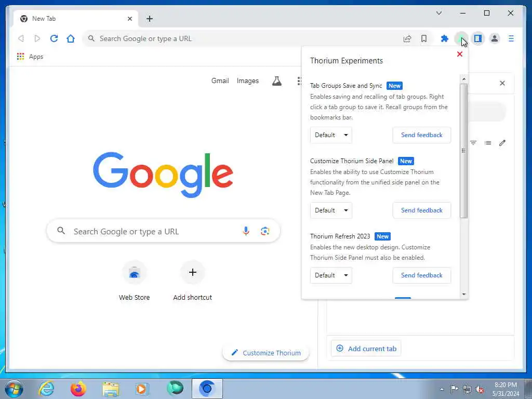This screenshot has width=532, height=399.
Task: Go forward using the forward arrow
Action: coord(37,38)
